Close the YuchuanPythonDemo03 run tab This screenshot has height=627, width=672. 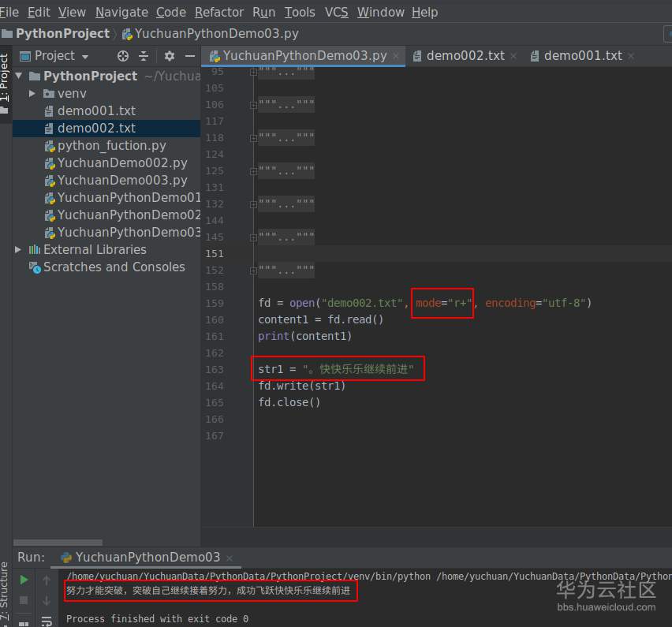click(230, 558)
